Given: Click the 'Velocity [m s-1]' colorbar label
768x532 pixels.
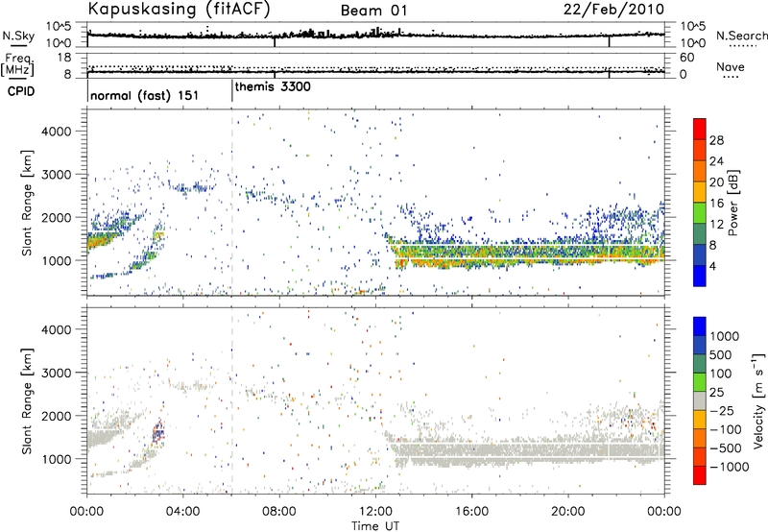Looking at the screenshot, I should tap(758, 400).
